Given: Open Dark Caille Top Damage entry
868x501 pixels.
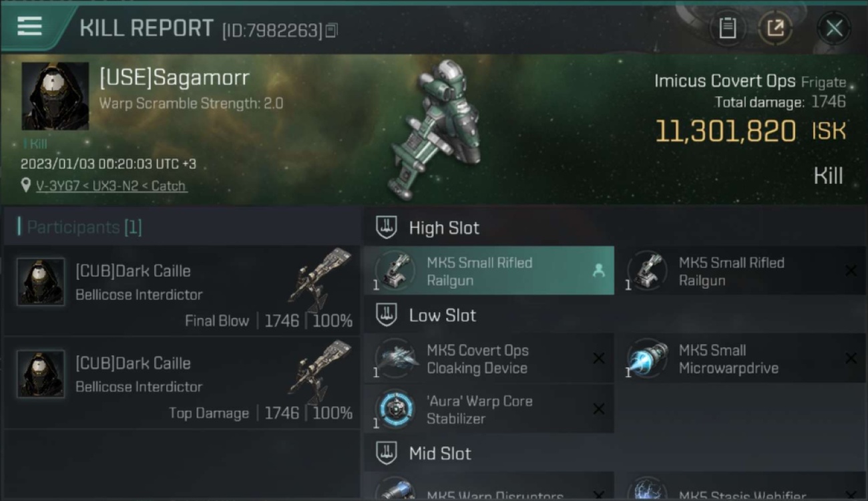Looking at the screenshot, I should (181, 383).
